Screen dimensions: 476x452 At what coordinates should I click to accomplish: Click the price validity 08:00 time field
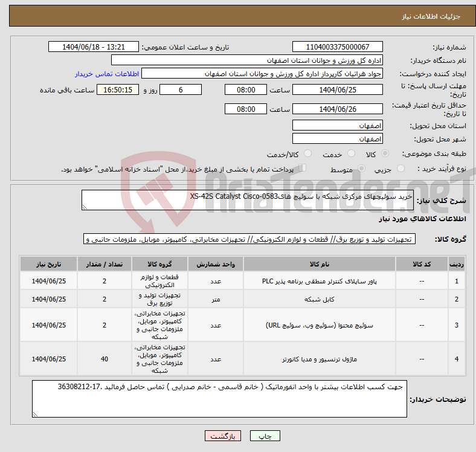click(246, 109)
